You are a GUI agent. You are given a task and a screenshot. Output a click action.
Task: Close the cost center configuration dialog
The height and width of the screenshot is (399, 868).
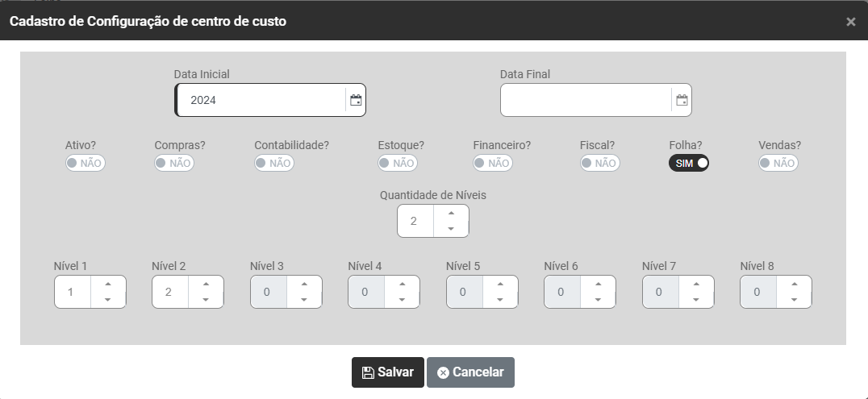850,22
